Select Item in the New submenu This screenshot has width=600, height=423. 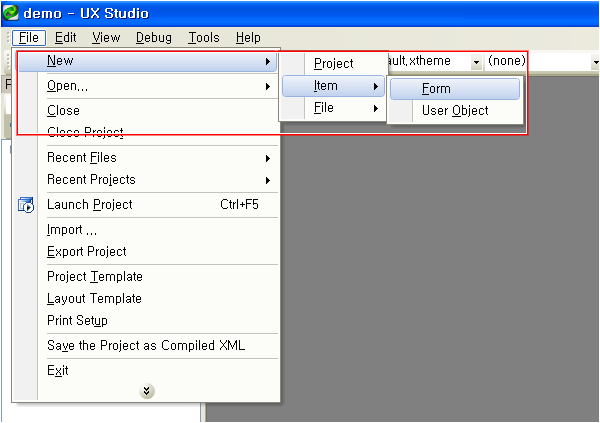(x=333, y=86)
